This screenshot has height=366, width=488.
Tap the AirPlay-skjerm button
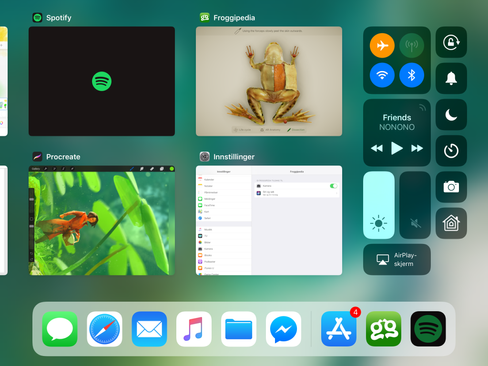397,259
